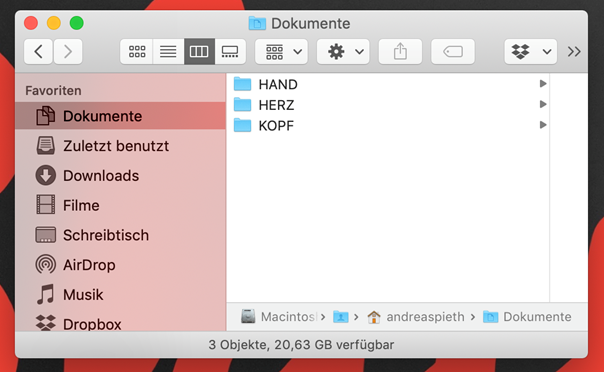
Task: Click the Dropbox logo icon in sidebar
Action: [x=45, y=323]
